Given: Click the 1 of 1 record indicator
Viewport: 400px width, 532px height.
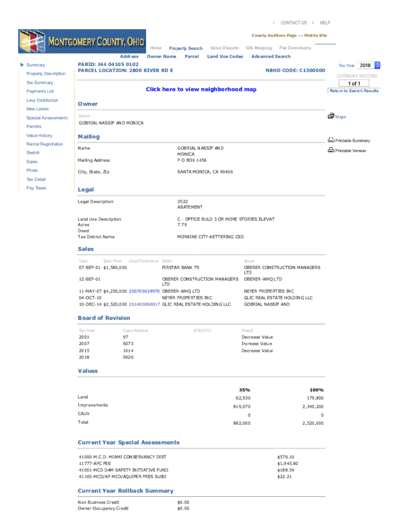Looking at the screenshot, I should pos(354,84).
